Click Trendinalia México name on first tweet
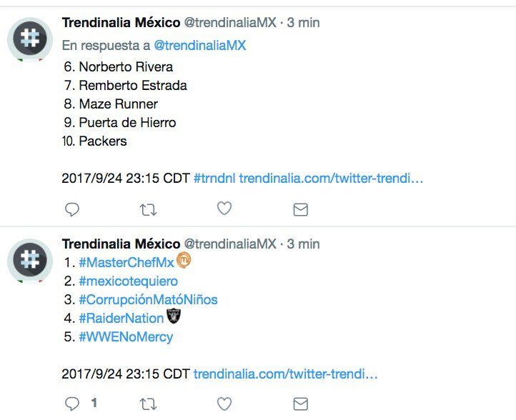The height and width of the screenshot is (420, 516). pos(121,23)
